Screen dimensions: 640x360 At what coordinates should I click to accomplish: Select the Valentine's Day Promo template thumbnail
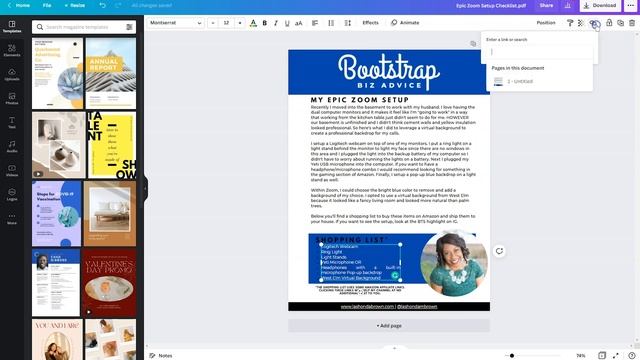point(109,283)
